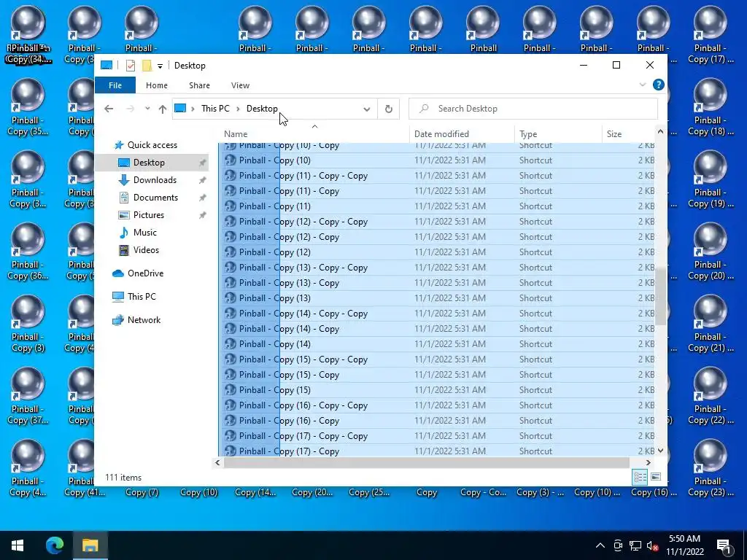Open Explorer Help question mark icon
Image resolution: width=747 pixels, height=560 pixels.
659,85
